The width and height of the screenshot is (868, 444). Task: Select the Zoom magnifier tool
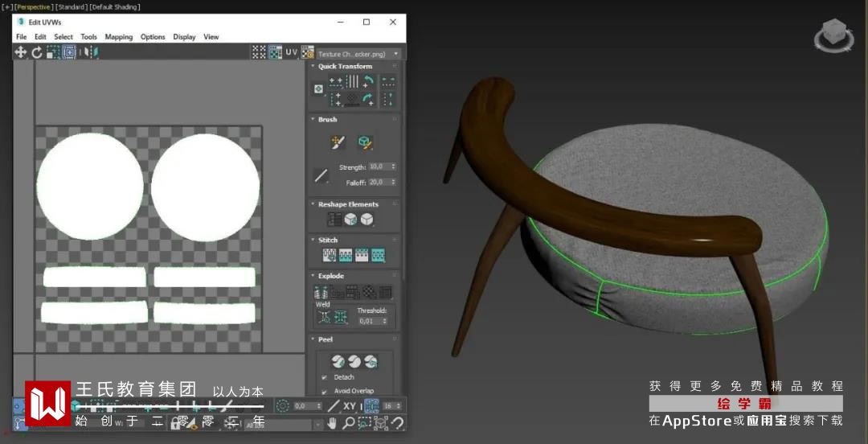point(348,424)
